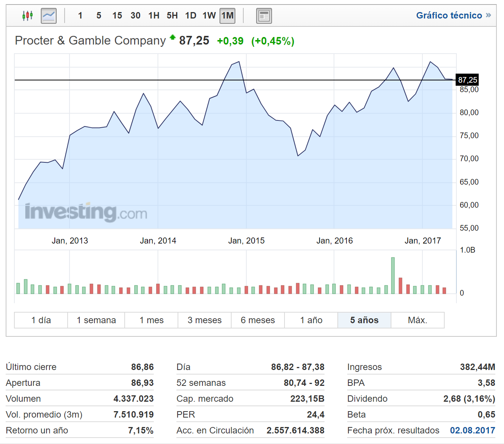Screen dimensions: 504x444
Task: Select the area line chart icon
Action: tap(49, 16)
